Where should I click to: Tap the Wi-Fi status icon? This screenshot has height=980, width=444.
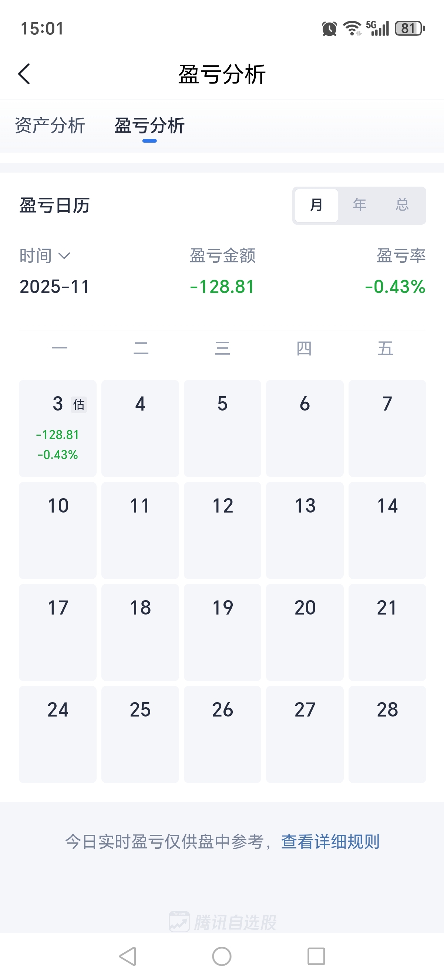pos(352,28)
